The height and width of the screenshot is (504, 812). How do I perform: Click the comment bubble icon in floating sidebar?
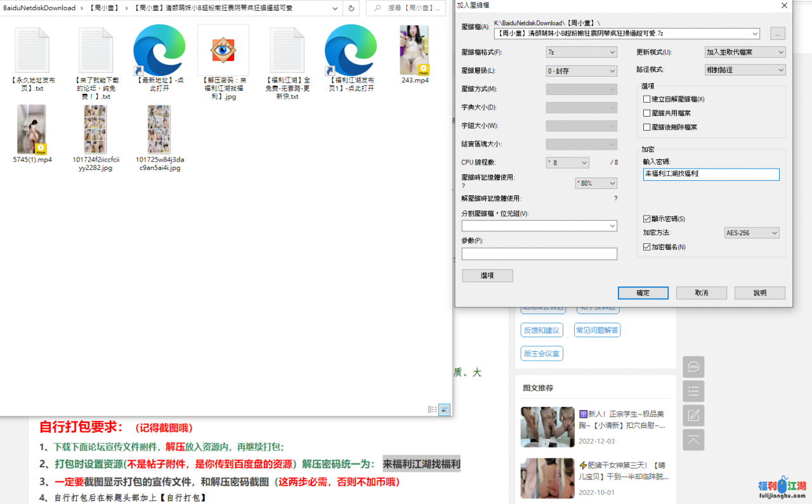(x=693, y=367)
